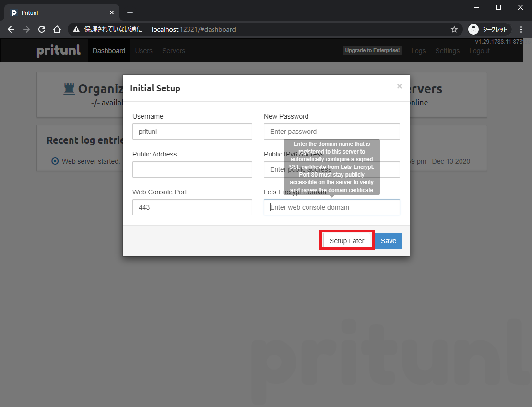Focus the Lets Encrypt Domain field
Viewport: 532px width, 407px height.
pos(332,207)
